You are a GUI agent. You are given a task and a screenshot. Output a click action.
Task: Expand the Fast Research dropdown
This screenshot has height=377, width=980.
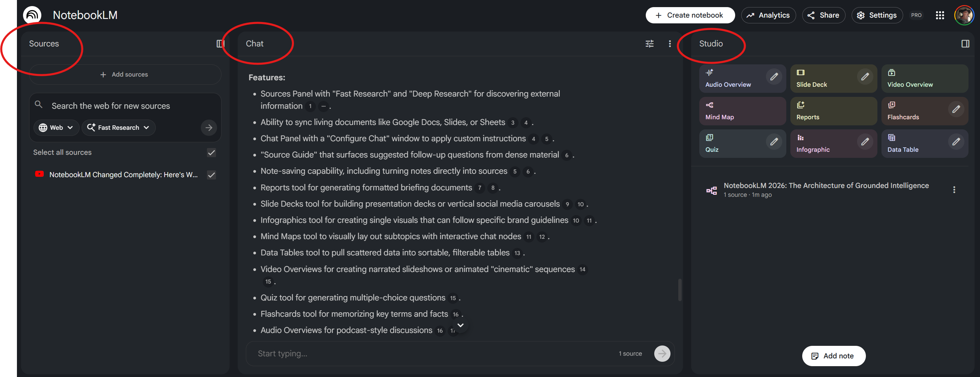[118, 127]
